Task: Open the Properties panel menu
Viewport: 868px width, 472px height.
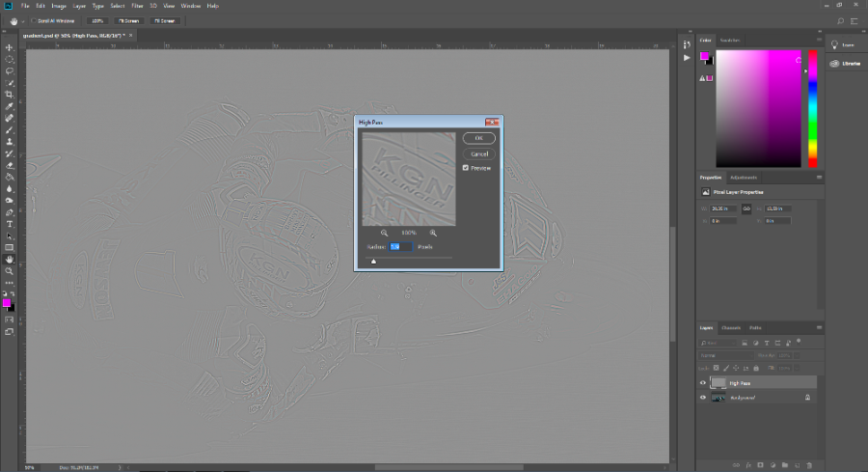Action: point(819,178)
